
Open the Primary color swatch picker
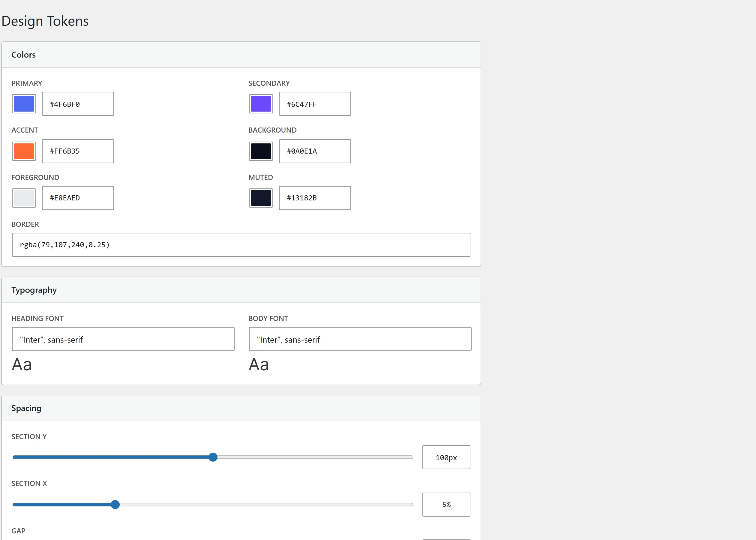tap(24, 104)
